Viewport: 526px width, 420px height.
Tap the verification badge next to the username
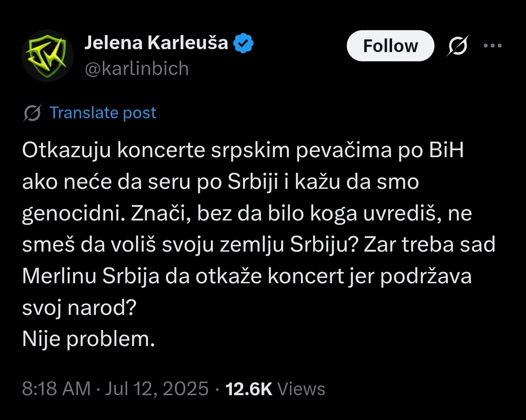point(244,43)
